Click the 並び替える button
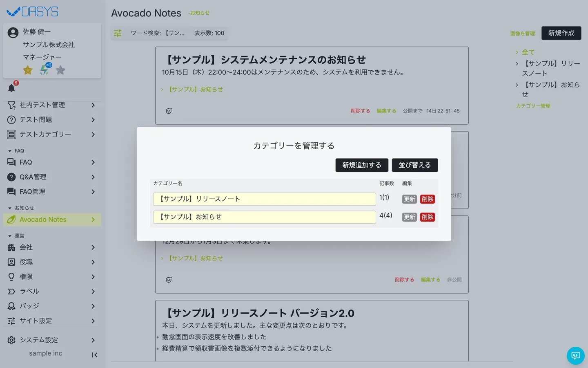588x368 pixels. (415, 165)
